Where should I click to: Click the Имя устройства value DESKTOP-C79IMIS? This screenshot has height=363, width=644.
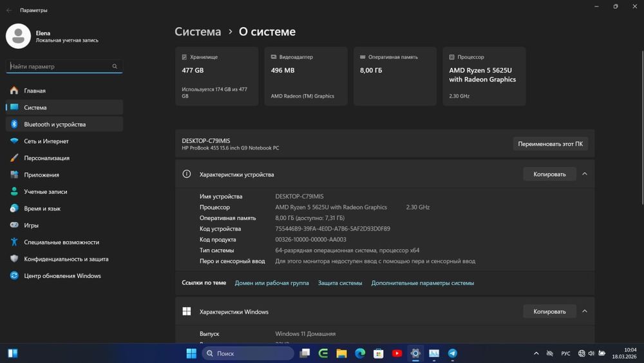coord(299,197)
